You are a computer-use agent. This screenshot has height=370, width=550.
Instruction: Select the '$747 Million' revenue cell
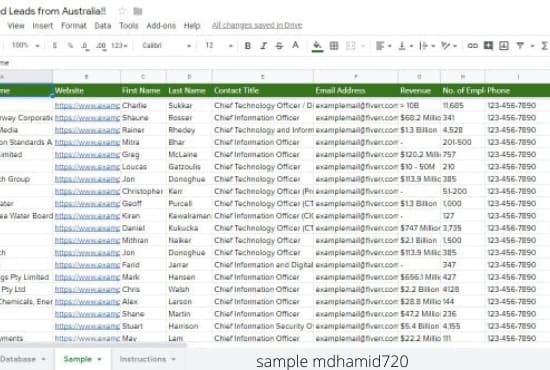tap(420, 228)
